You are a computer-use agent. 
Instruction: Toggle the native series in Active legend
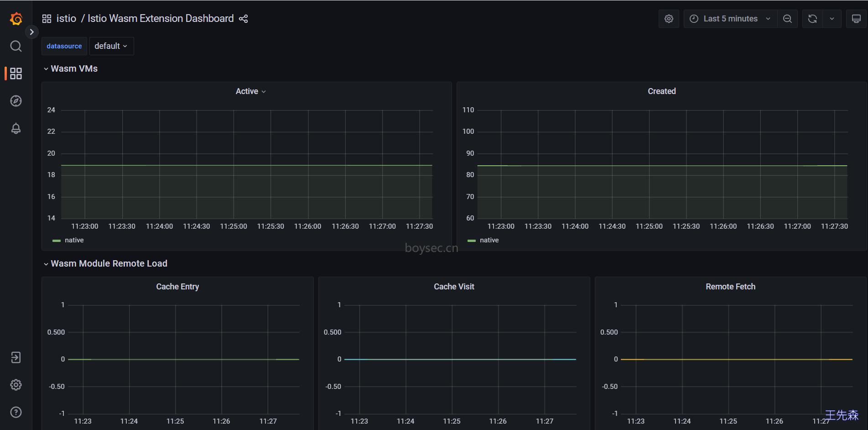click(74, 240)
